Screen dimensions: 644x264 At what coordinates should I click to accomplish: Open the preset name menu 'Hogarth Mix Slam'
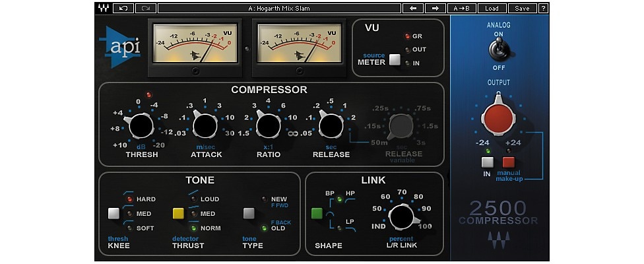point(279,8)
